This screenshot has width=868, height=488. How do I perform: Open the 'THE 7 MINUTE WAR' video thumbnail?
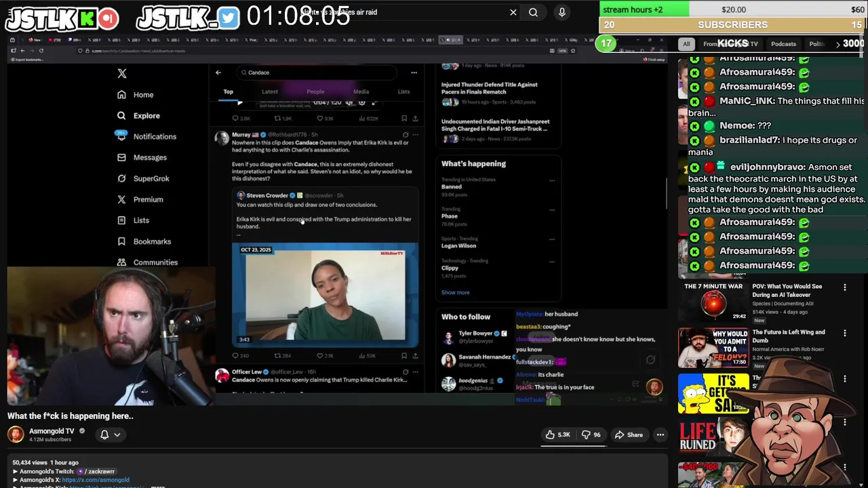click(x=713, y=301)
